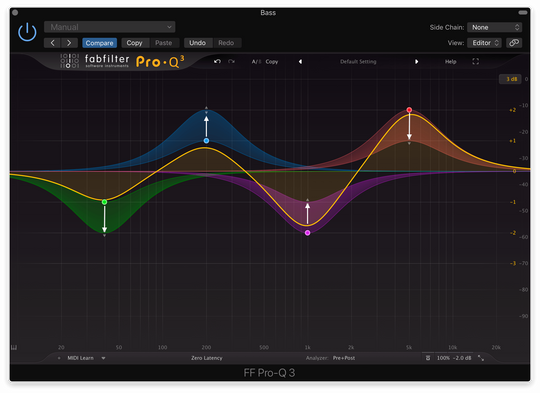Image resolution: width=540 pixels, height=393 pixels.
Task: Load the next Logic preset with right chevron
Action: (x=69, y=43)
